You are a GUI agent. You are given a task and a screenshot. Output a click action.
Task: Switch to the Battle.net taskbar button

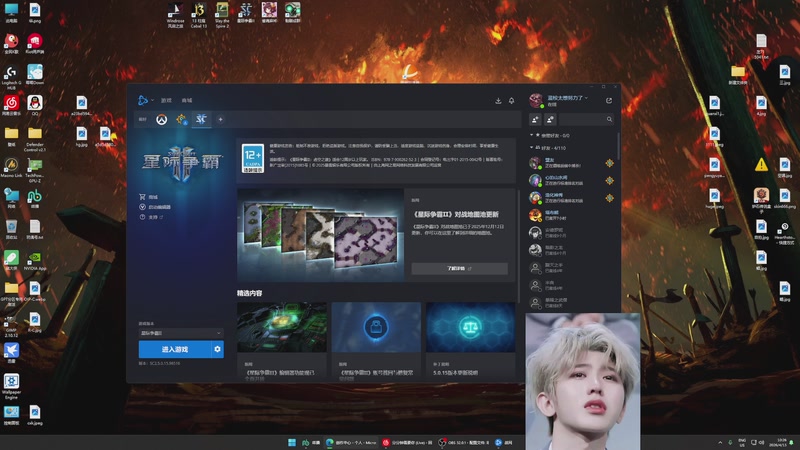tap(504, 442)
